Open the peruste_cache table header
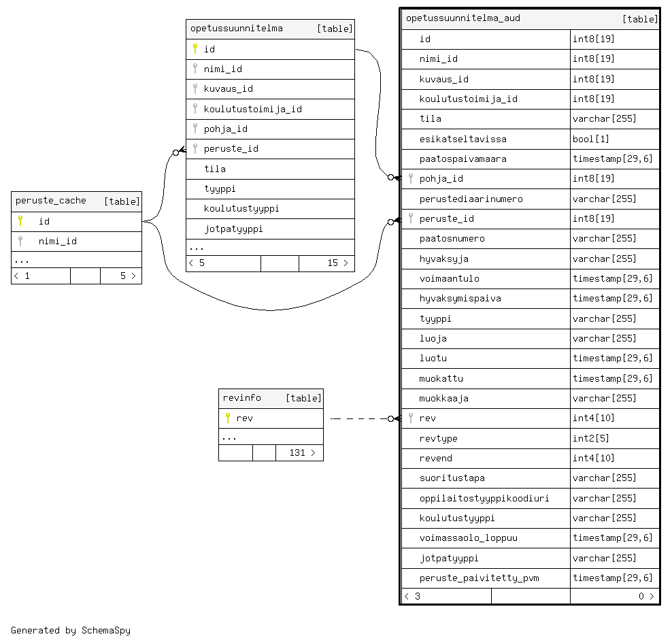Viewport: 672px width, 643px height. [x=51, y=201]
